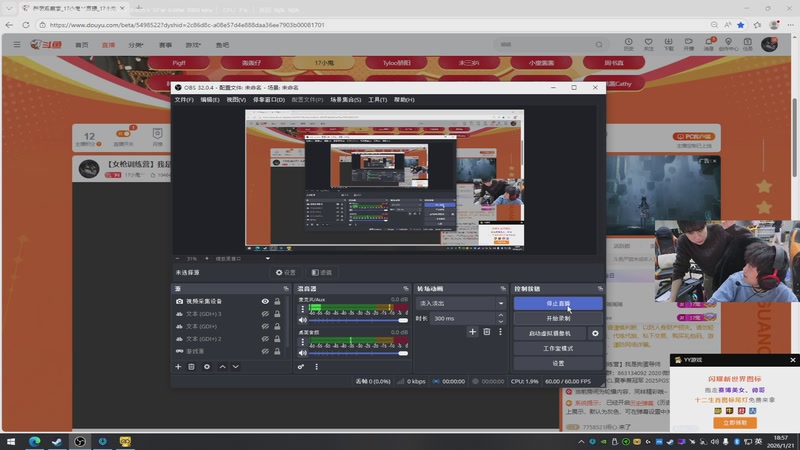Pop out the 混音器 dock panel
Viewport: 800px width, 450px height.
pyautogui.click(x=406, y=289)
